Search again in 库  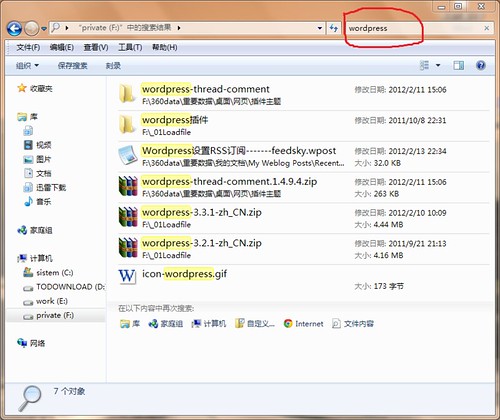[x=130, y=323]
